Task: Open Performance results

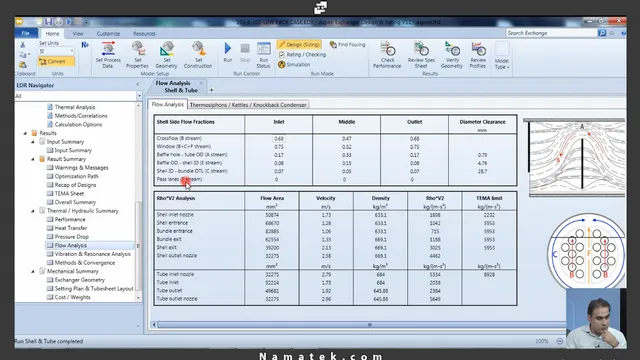Action: click(66, 220)
